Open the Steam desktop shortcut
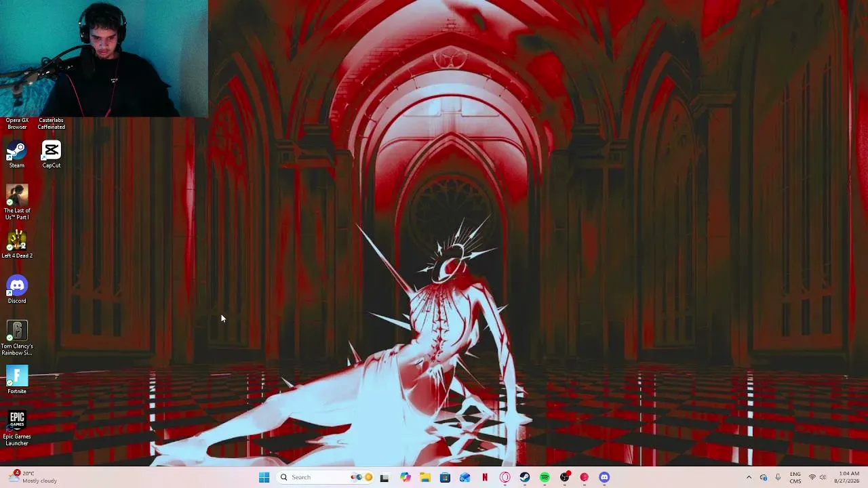Image resolution: width=868 pixels, height=488 pixels. click(x=17, y=154)
